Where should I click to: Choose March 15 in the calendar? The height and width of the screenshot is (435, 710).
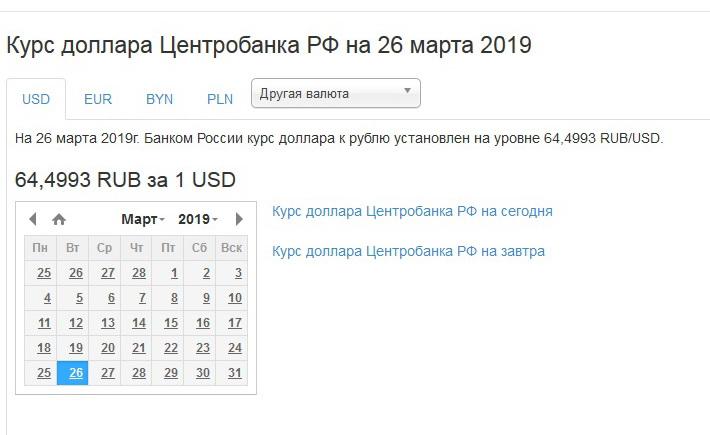(x=168, y=323)
